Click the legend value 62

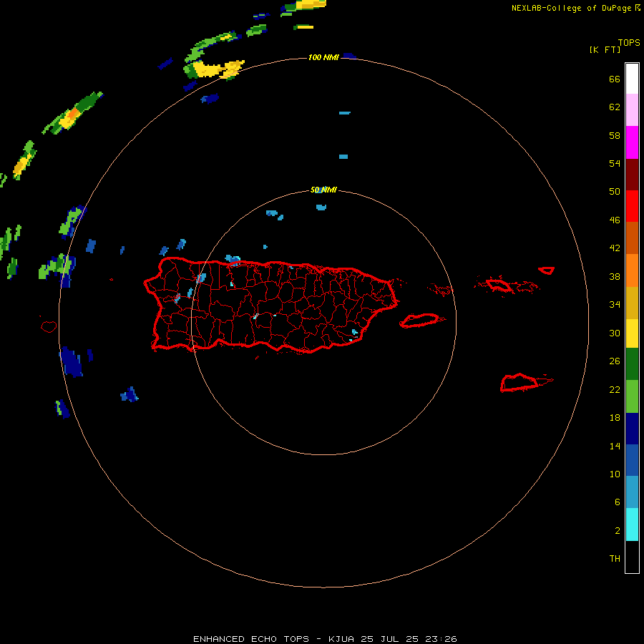click(615, 107)
